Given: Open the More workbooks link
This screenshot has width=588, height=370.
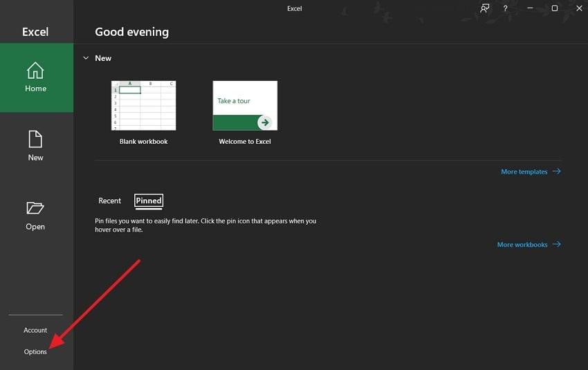Looking at the screenshot, I should (529, 244).
